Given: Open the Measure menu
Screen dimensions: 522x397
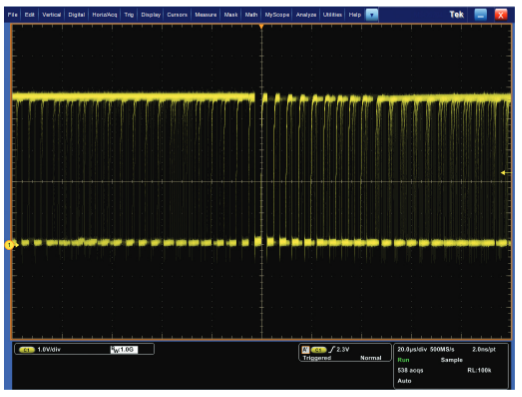Looking at the screenshot, I should [x=206, y=15].
